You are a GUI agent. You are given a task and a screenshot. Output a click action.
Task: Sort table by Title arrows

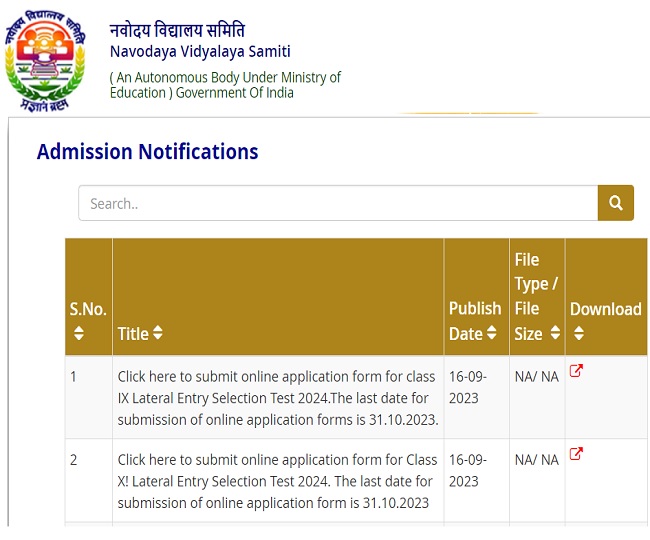tap(158, 334)
